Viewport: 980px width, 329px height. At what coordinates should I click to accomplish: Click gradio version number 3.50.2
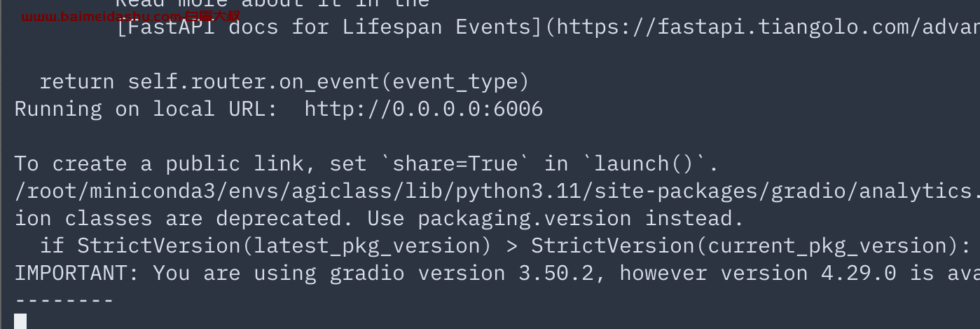(x=555, y=273)
